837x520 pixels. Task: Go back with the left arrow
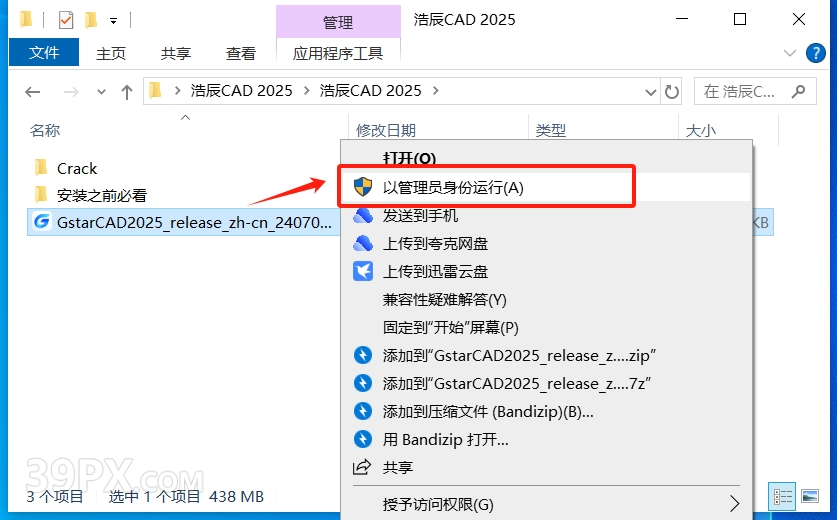point(33,92)
